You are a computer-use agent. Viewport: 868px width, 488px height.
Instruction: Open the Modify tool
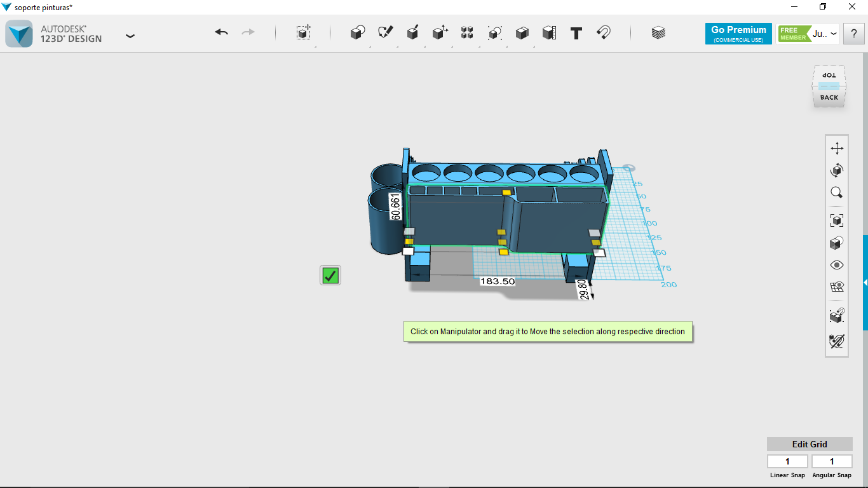(440, 32)
